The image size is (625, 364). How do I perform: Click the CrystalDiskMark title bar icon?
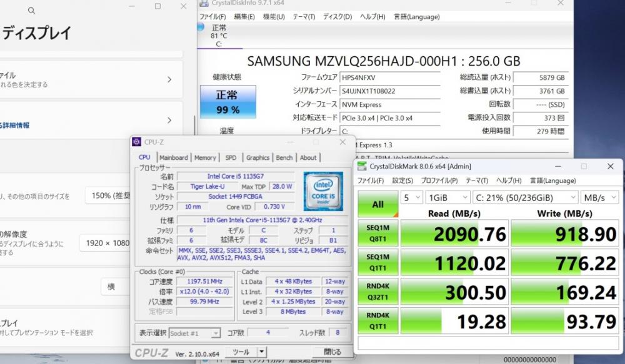pos(361,166)
